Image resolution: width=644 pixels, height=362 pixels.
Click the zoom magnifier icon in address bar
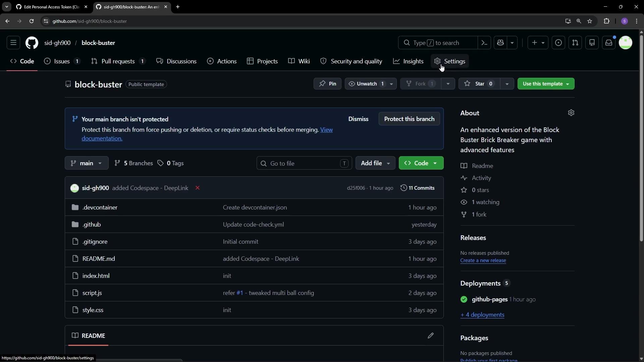click(579, 21)
